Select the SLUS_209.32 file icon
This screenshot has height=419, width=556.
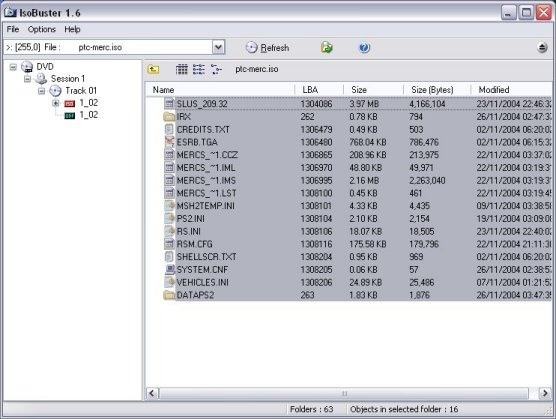169,104
